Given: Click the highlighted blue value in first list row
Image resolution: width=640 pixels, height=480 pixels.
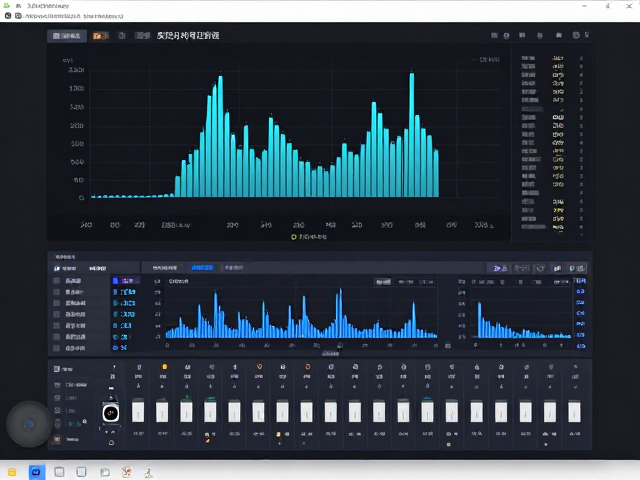Looking at the screenshot, I should coord(125,281).
